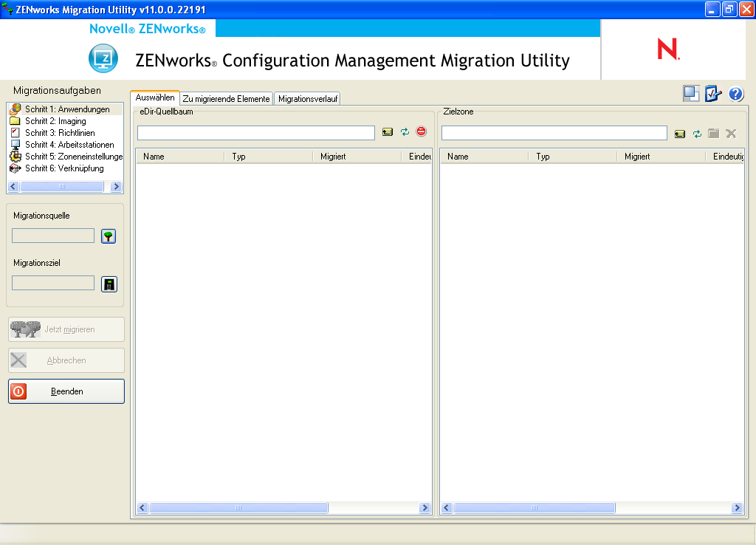Image resolution: width=756 pixels, height=545 pixels.
Task: Open the Migrationsverlauf tab
Action: tap(307, 98)
